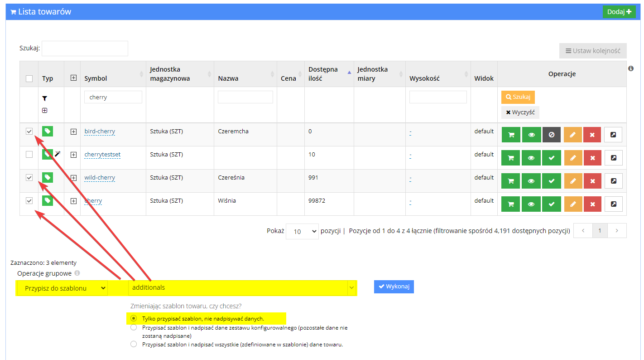Click the green checkmark in Wiśnia row
The height and width of the screenshot is (360, 644).
(552, 204)
